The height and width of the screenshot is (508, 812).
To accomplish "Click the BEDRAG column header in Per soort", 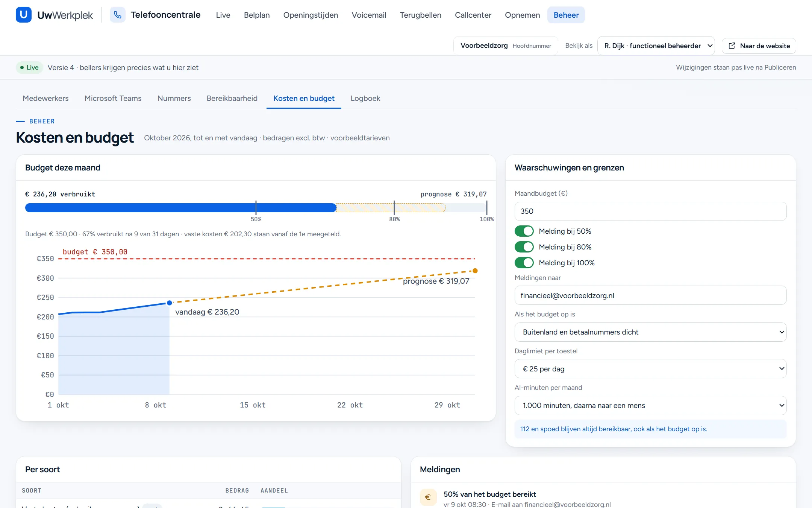I will coord(237,490).
